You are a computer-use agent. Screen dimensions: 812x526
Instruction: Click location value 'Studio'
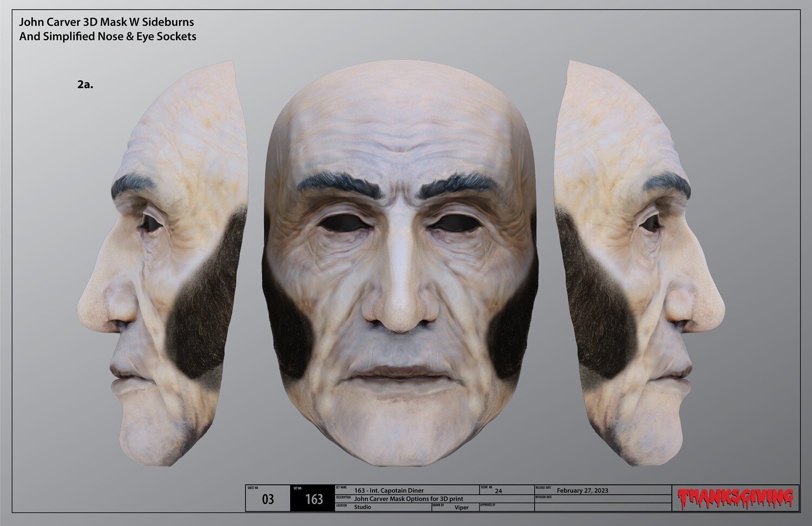click(363, 508)
